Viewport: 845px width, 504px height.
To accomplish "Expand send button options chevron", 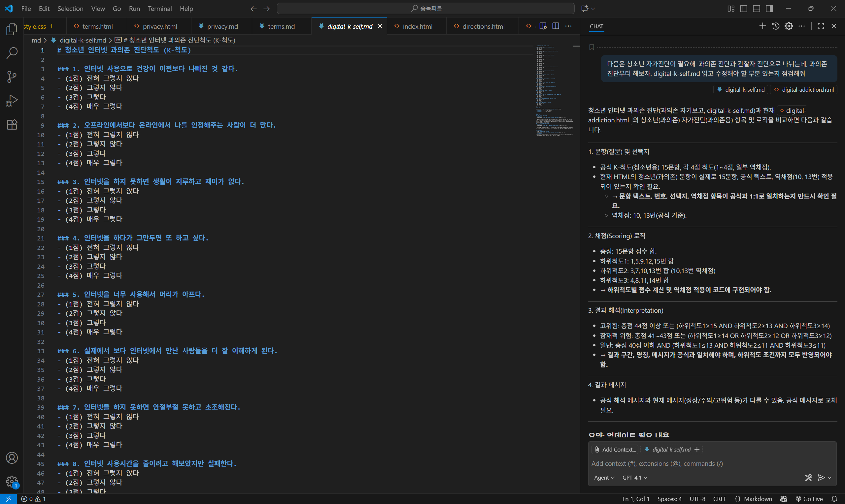I will pyautogui.click(x=829, y=478).
